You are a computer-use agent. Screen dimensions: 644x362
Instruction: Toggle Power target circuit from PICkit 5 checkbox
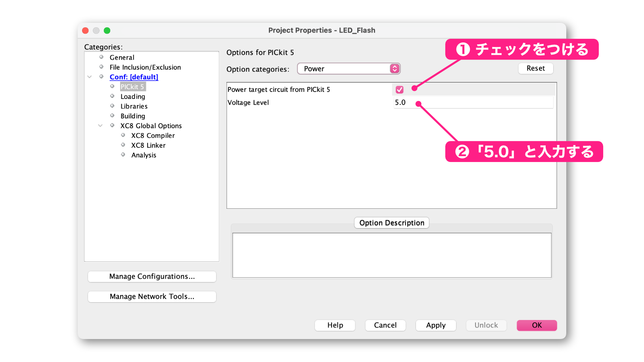click(399, 90)
